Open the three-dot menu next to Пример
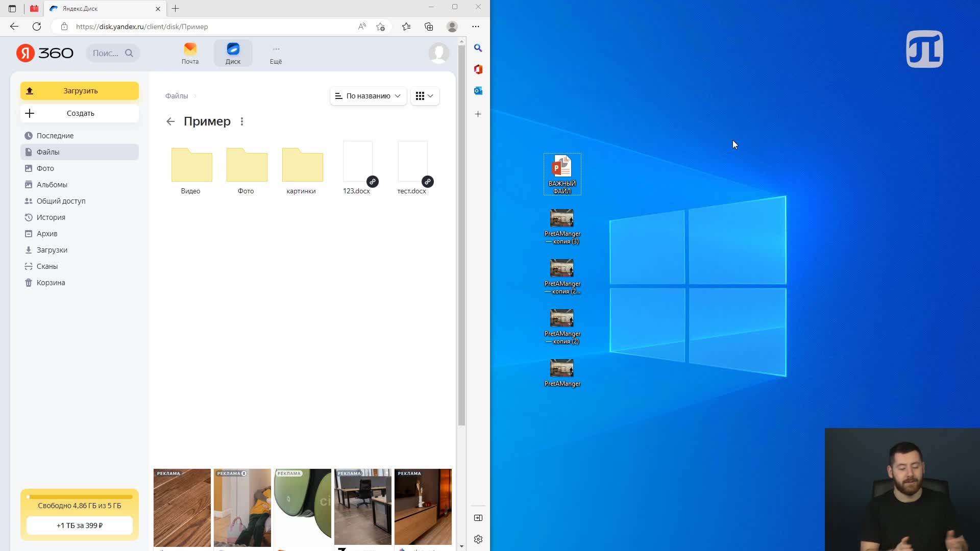 (x=242, y=121)
